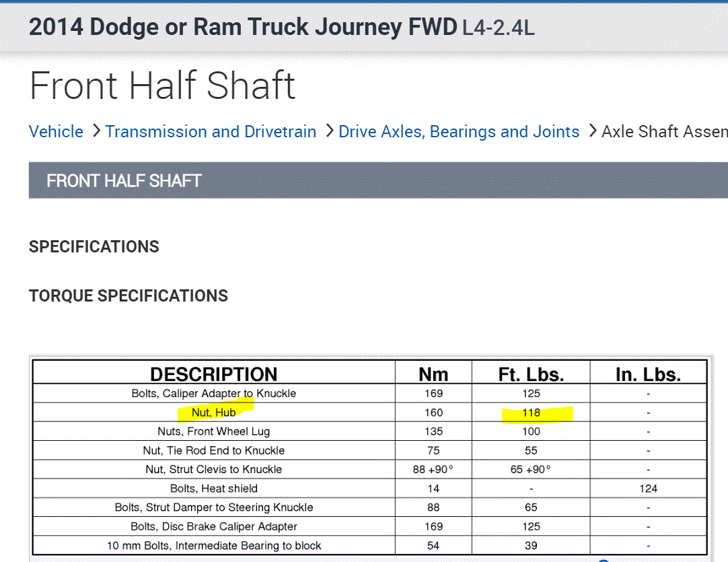728x562 pixels.
Task: Click the In. Lbs. column header
Action: pos(648,374)
